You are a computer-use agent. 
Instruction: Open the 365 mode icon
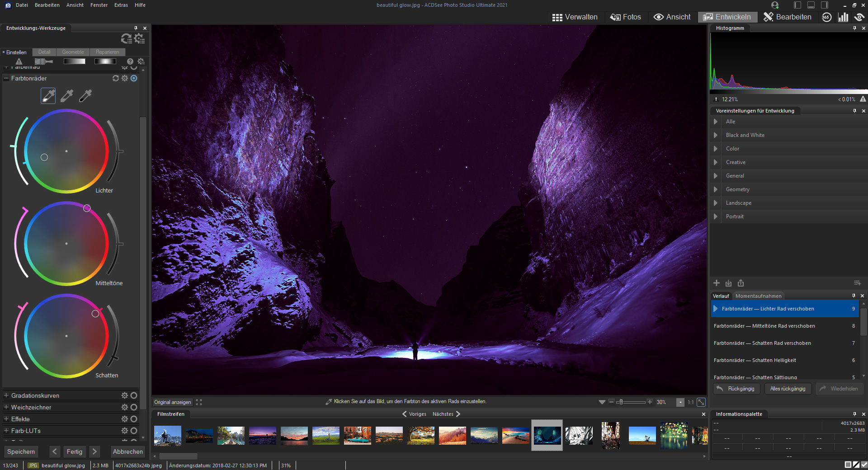pos(826,17)
